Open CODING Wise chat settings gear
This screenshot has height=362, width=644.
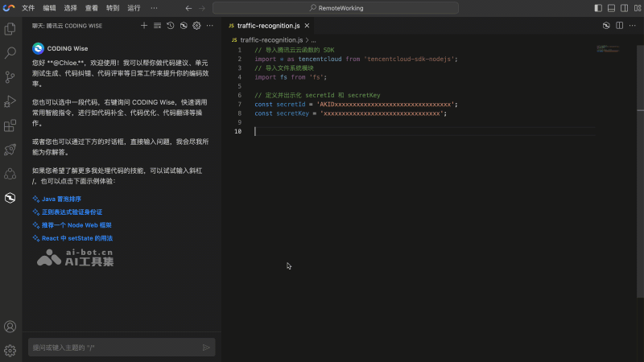(196, 26)
